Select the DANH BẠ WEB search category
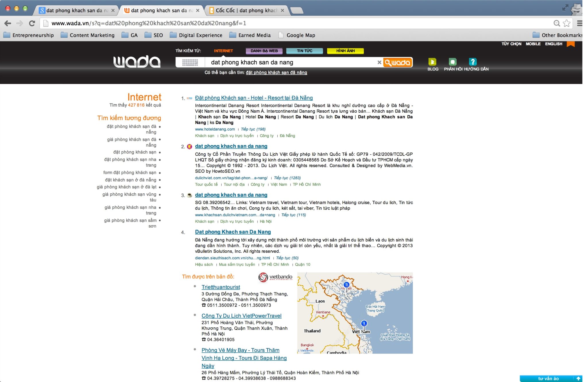 pyautogui.click(x=264, y=51)
